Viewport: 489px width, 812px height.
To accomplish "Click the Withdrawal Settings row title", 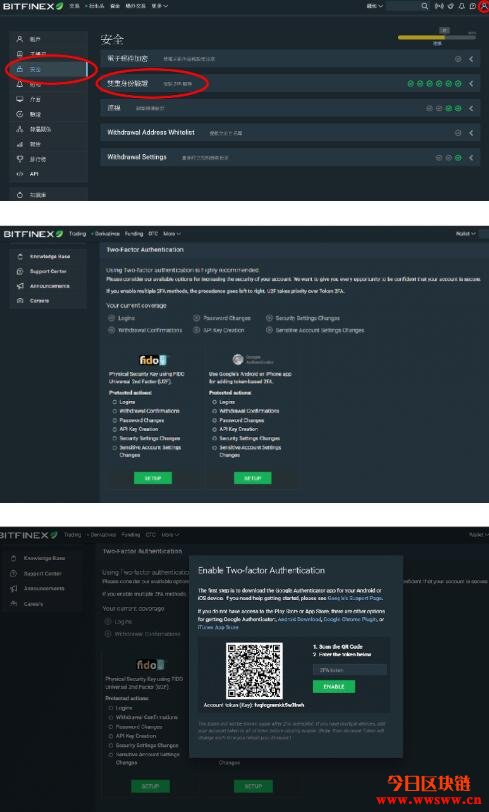I will click(x=137, y=157).
